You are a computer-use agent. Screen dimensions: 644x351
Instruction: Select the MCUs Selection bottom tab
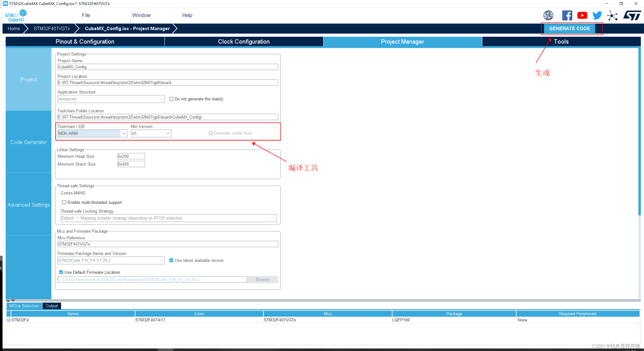[24, 306]
